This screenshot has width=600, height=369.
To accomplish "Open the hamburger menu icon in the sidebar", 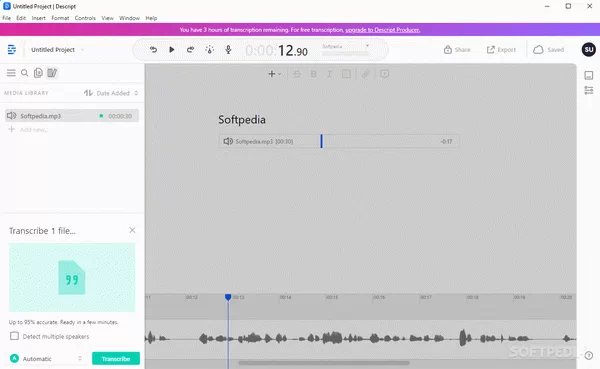I will [x=11, y=73].
